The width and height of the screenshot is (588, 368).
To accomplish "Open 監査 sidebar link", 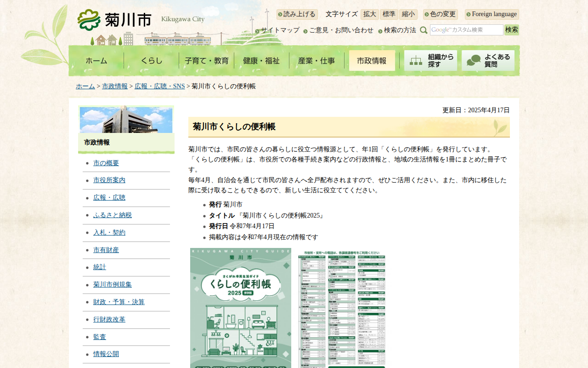I will coord(100,337).
